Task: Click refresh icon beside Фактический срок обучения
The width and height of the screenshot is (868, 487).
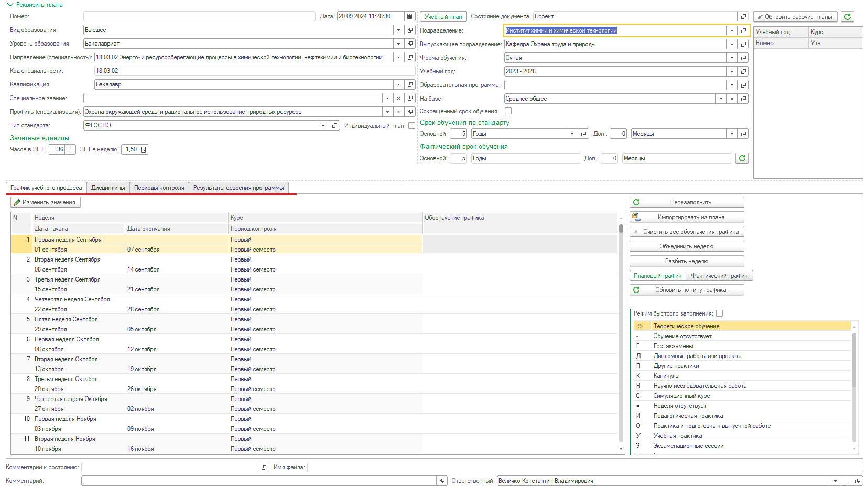Action: [x=742, y=158]
